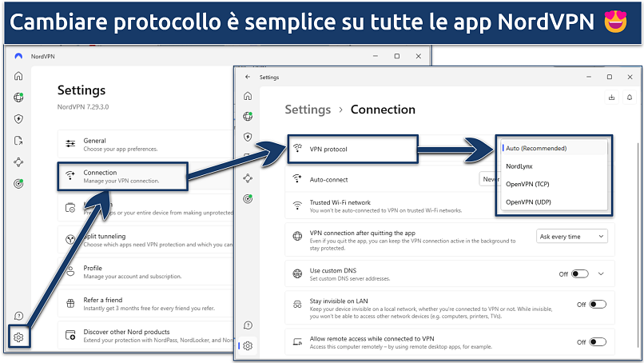Expand the Use custom DNS chevron

point(602,273)
